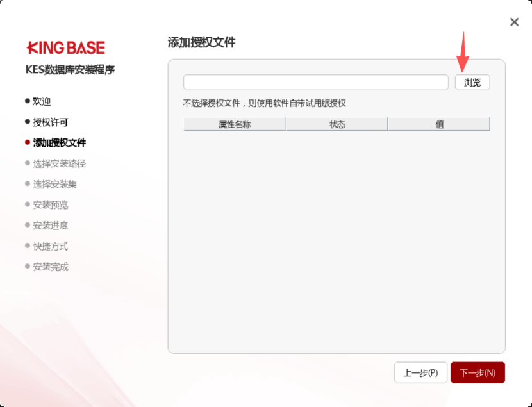Select the 欢迎 step in sidebar
The height and width of the screenshot is (407, 532).
coord(42,101)
